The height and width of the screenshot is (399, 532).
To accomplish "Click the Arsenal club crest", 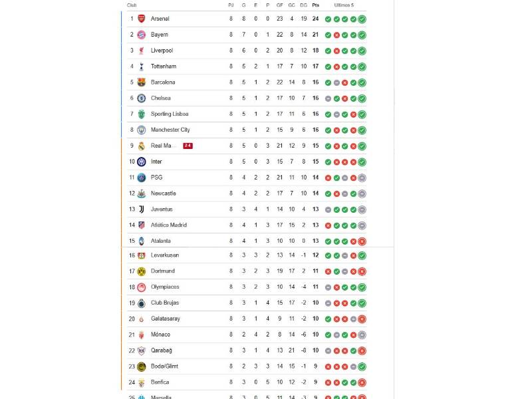I will [142, 19].
